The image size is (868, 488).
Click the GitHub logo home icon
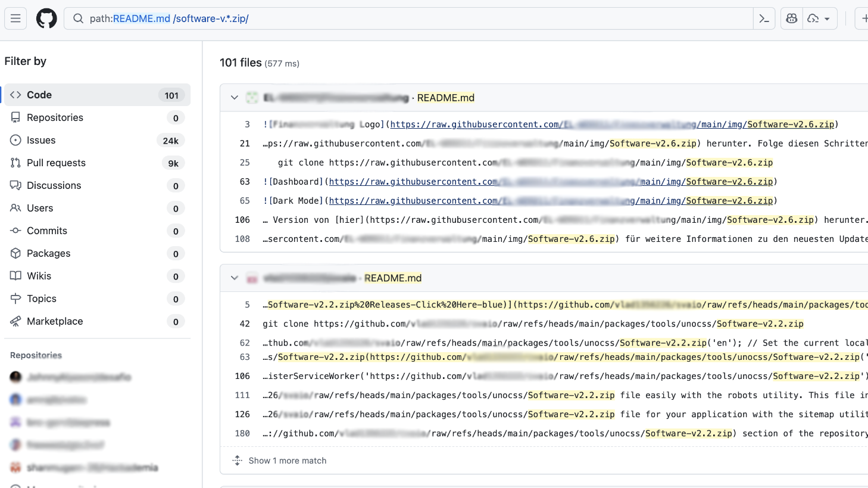(x=46, y=18)
